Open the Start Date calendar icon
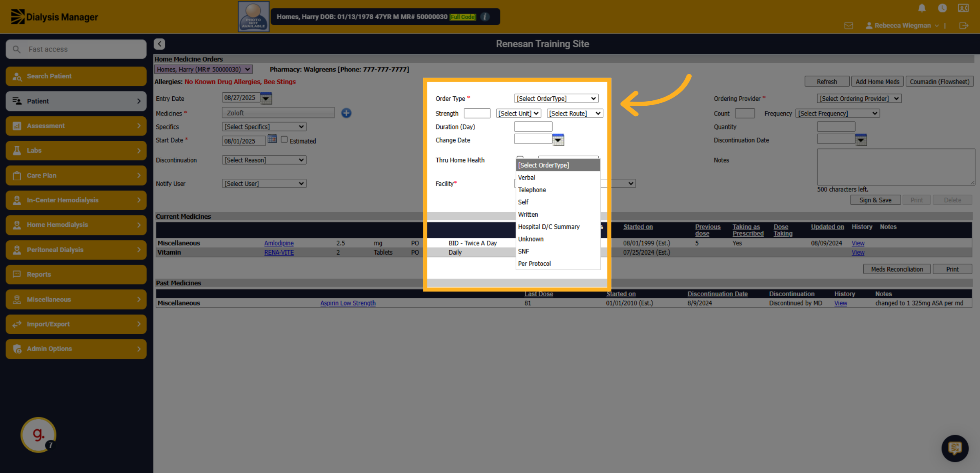Image resolution: width=980 pixels, height=473 pixels. tap(272, 139)
